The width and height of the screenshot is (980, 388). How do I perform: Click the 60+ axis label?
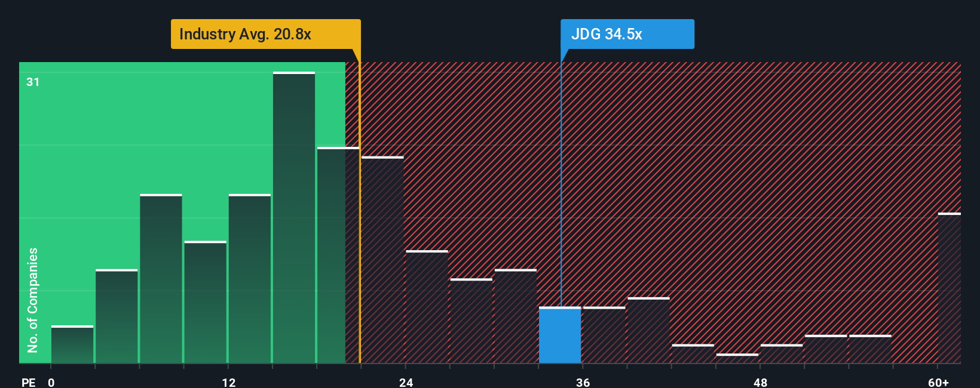click(x=938, y=382)
